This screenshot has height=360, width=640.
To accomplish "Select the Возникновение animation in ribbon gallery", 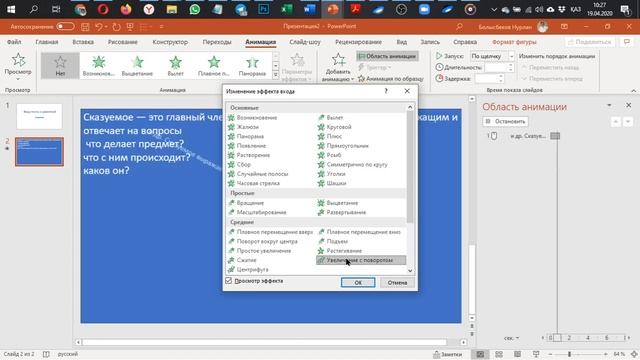I will 98,65.
